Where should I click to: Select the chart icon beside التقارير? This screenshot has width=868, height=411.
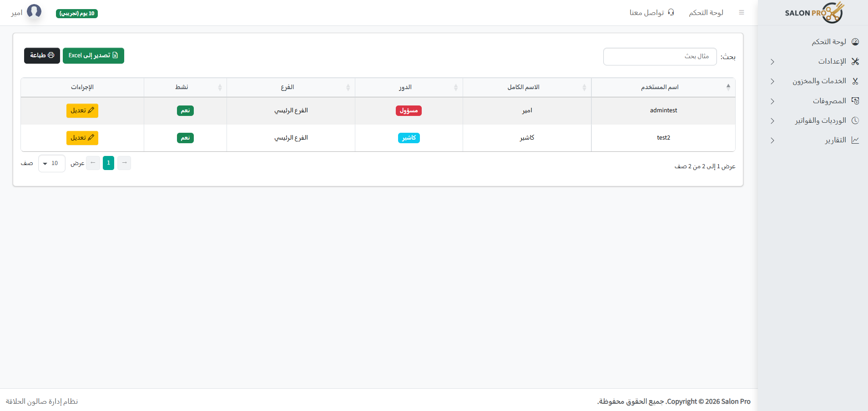pyautogui.click(x=855, y=140)
